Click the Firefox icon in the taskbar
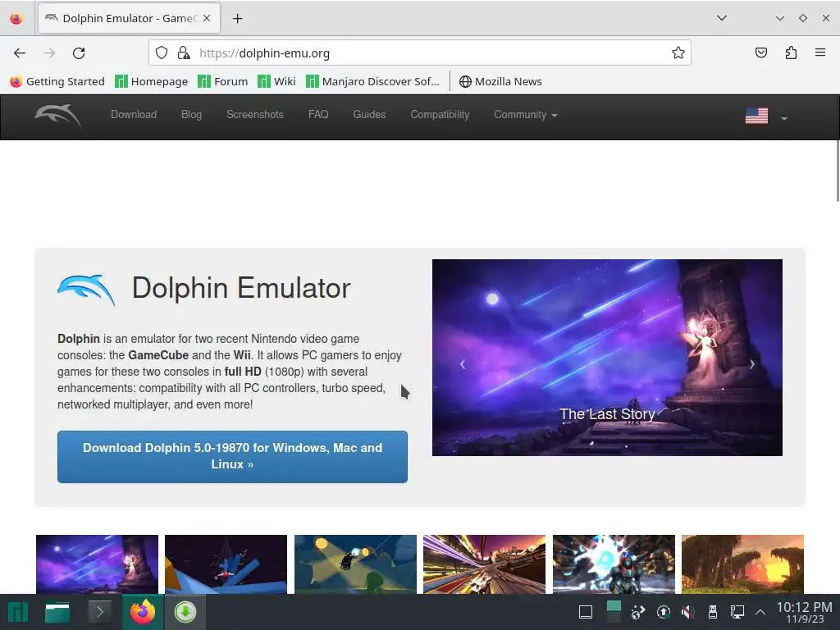The height and width of the screenshot is (630, 840). click(143, 612)
